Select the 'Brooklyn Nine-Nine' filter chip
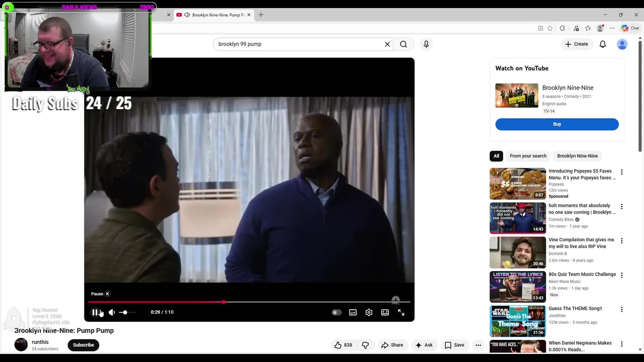The width and height of the screenshot is (644, 362). [578, 156]
